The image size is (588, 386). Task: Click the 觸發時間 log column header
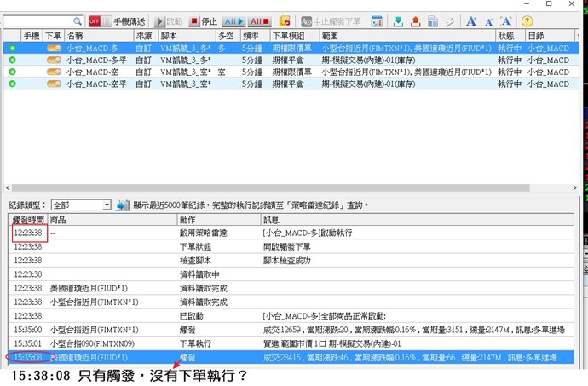pos(27,219)
